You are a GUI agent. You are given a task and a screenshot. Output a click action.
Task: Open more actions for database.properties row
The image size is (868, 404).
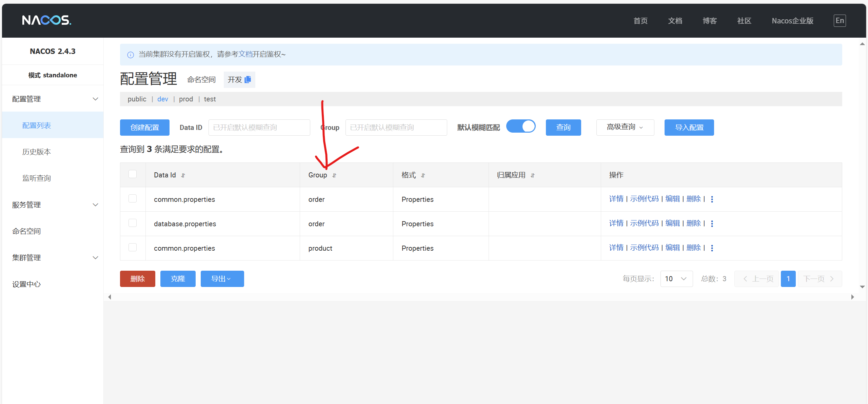[712, 224]
